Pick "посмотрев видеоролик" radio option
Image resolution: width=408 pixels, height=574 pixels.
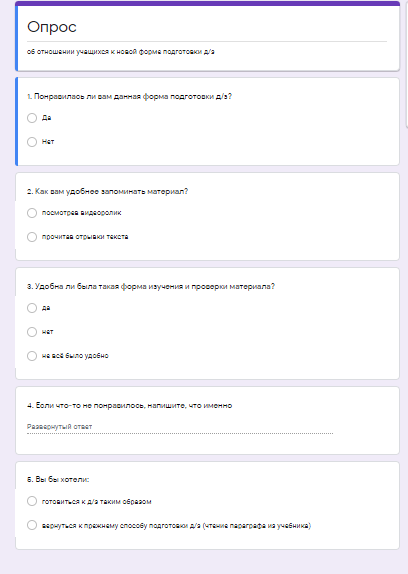[x=32, y=213]
